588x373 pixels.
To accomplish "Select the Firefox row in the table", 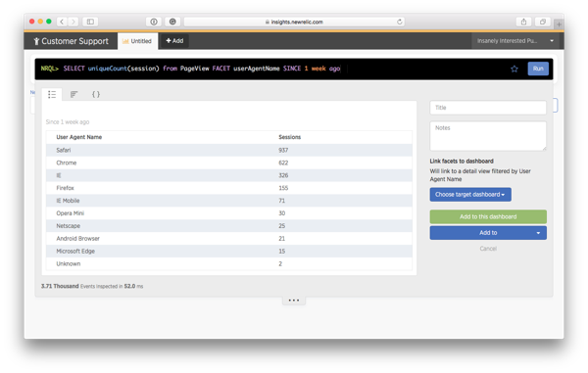I will (x=229, y=188).
